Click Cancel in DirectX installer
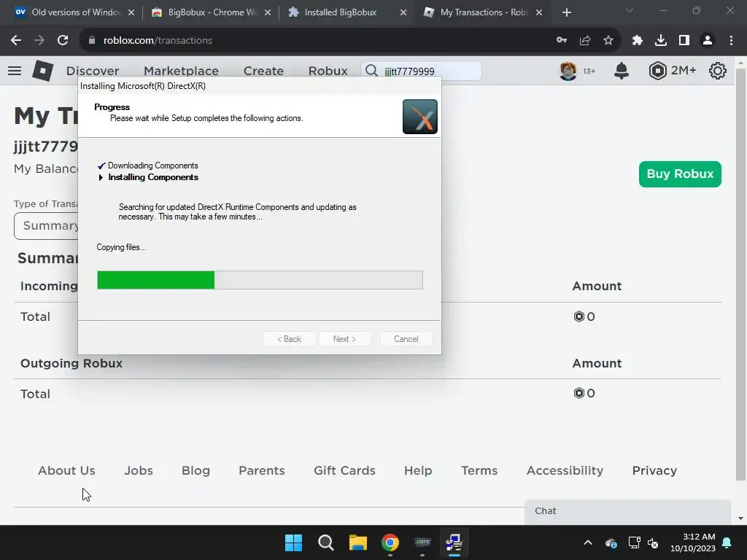Viewport: 747px width, 560px height. click(406, 339)
